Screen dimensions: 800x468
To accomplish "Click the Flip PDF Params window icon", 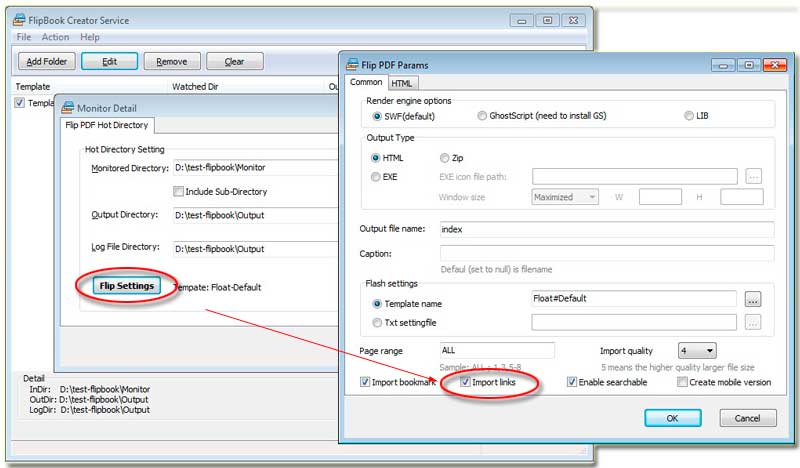I will (x=352, y=65).
